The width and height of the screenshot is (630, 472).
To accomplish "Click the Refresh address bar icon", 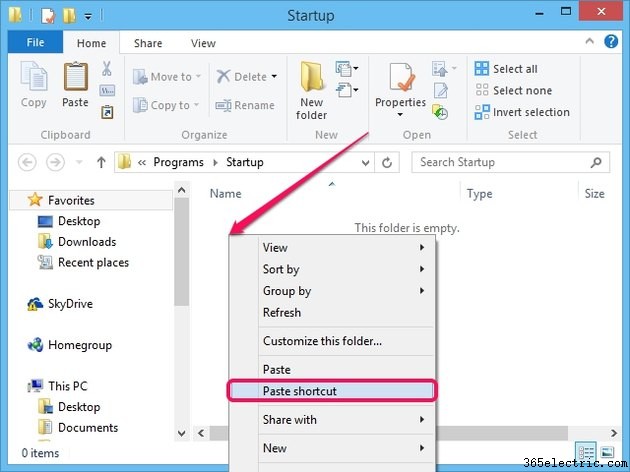I will coord(387,163).
